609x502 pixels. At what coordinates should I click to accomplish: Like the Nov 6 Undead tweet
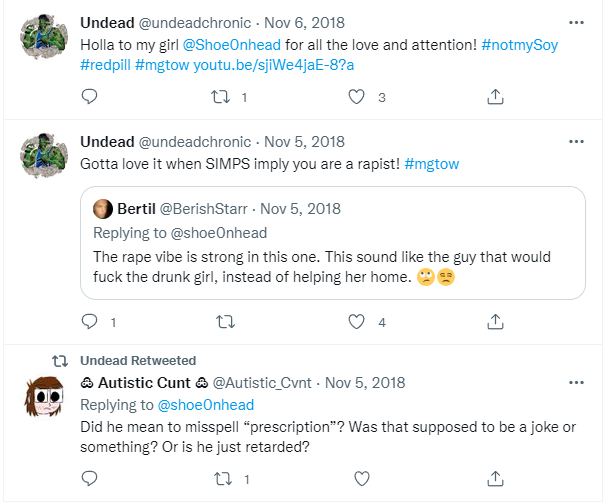tap(358, 97)
